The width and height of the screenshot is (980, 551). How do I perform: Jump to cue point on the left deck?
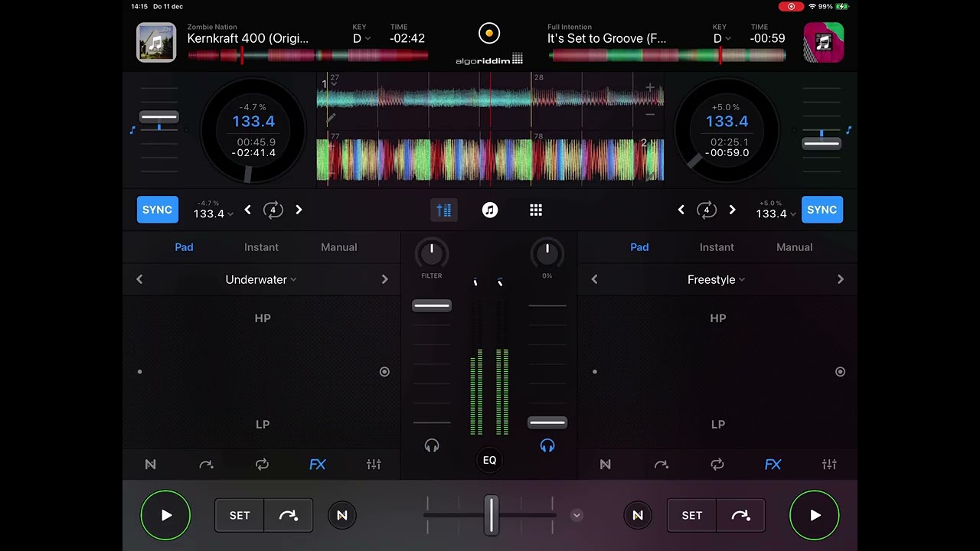289,516
